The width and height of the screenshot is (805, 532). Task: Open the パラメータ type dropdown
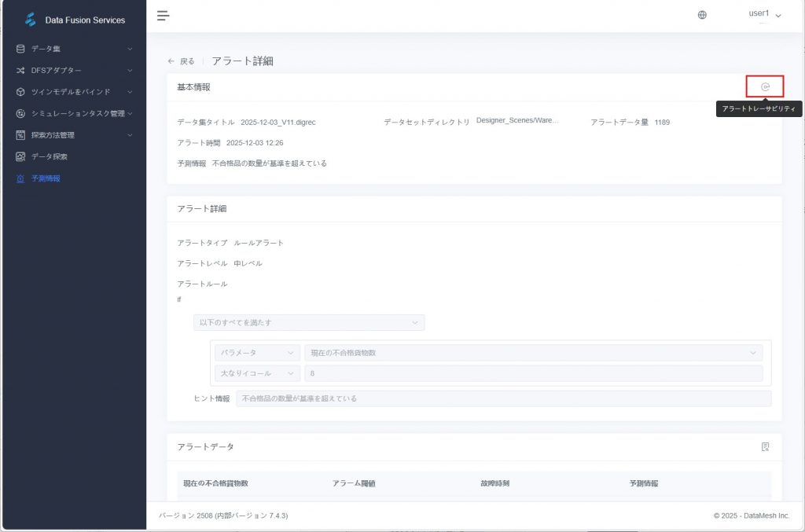click(x=256, y=353)
